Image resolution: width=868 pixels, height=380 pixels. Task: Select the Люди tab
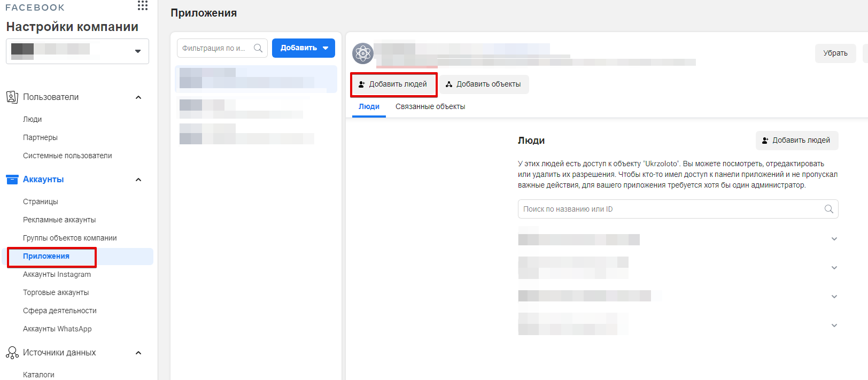369,107
